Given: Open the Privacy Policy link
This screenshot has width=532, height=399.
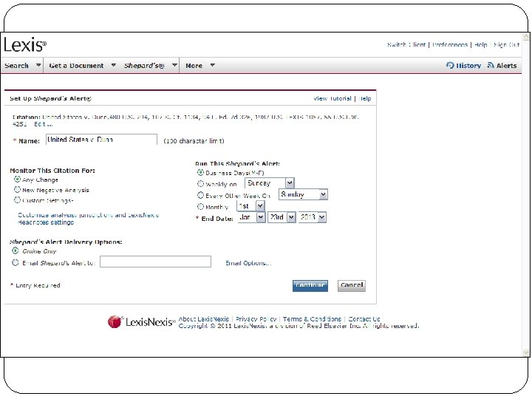Looking at the screenshot, I should (x=256, y=319).
